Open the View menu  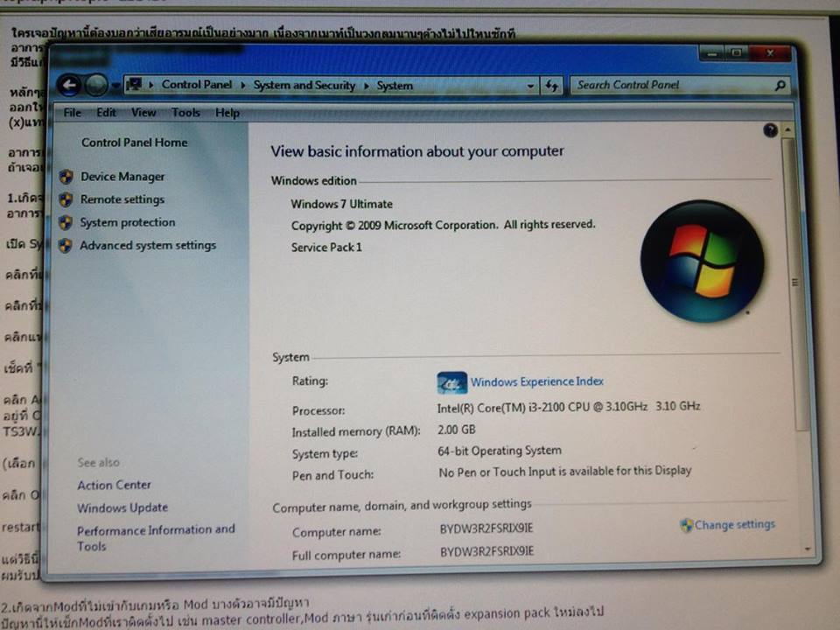point(143,113)
